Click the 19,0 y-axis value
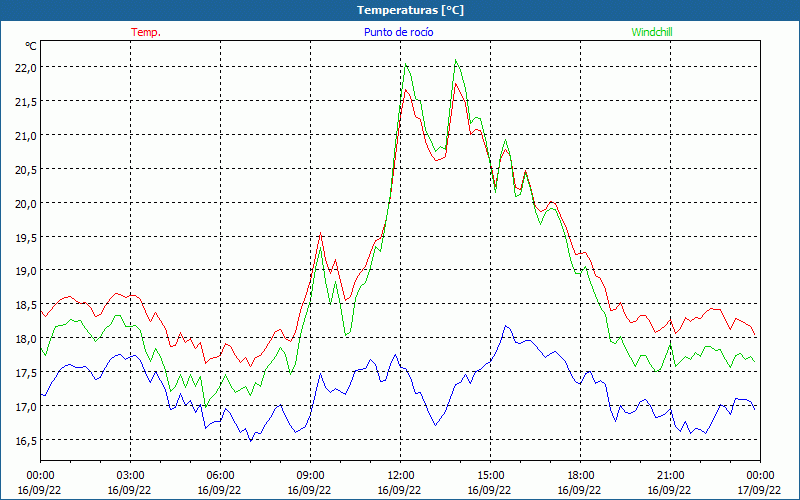This screenshot has width=800, height=500. (24, 271)
